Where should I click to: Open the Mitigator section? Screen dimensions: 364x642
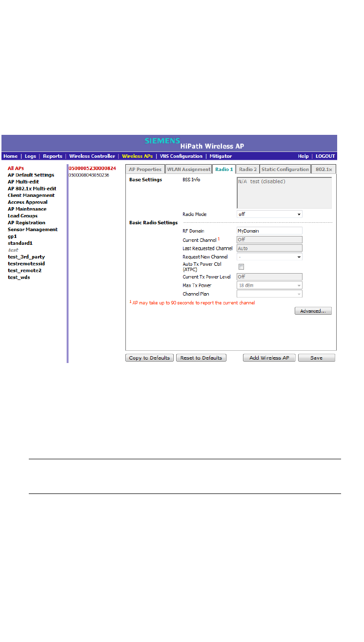click(x=221, y=156)
